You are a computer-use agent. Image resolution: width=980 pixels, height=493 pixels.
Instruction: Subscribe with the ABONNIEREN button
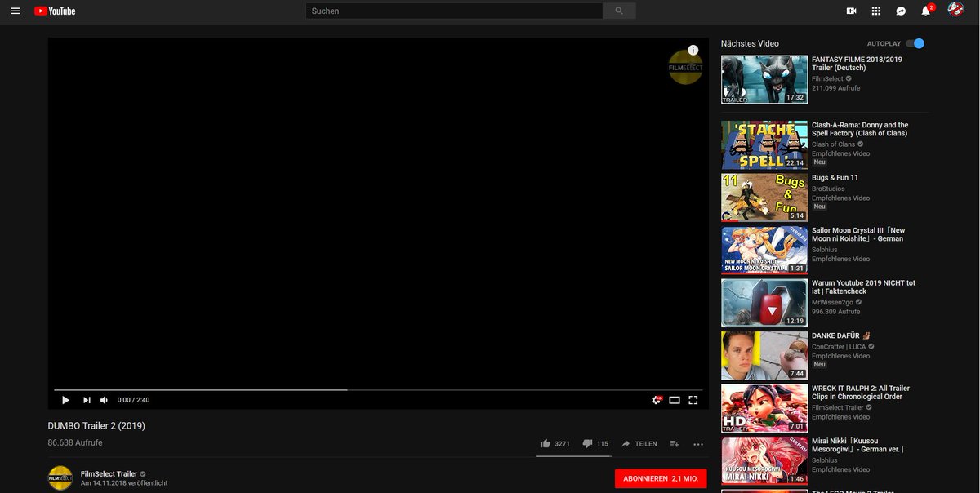coord(660,478)
